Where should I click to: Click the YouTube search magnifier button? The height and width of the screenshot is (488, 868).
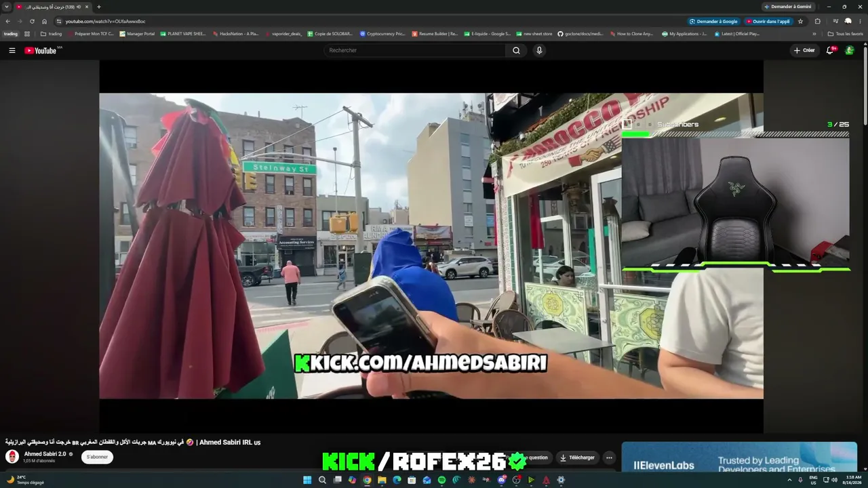coord(516,50)
